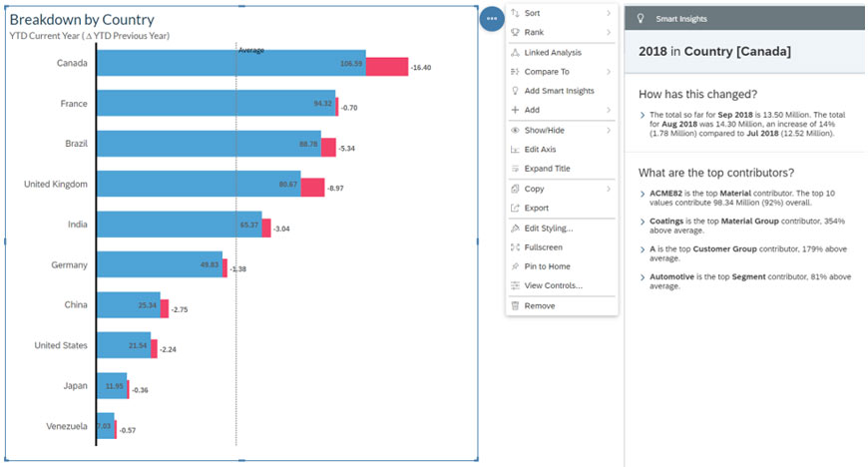Click the Fullscreen icon

click(515, 247)
